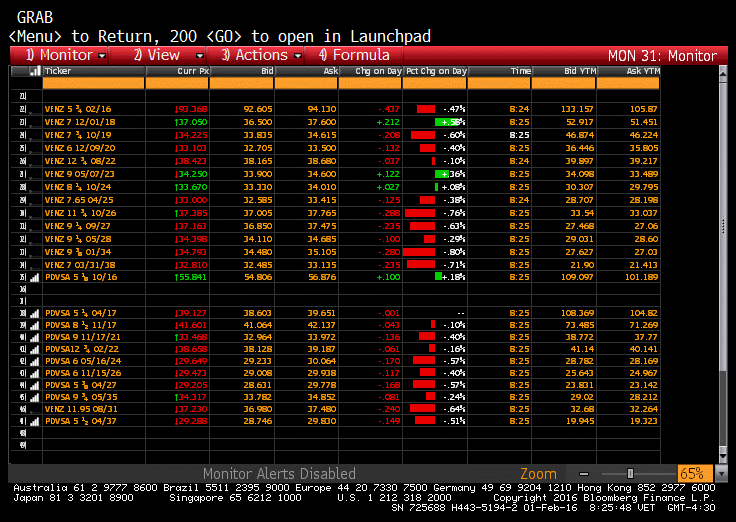Click the +.212 change on day value

coord(388,122)
